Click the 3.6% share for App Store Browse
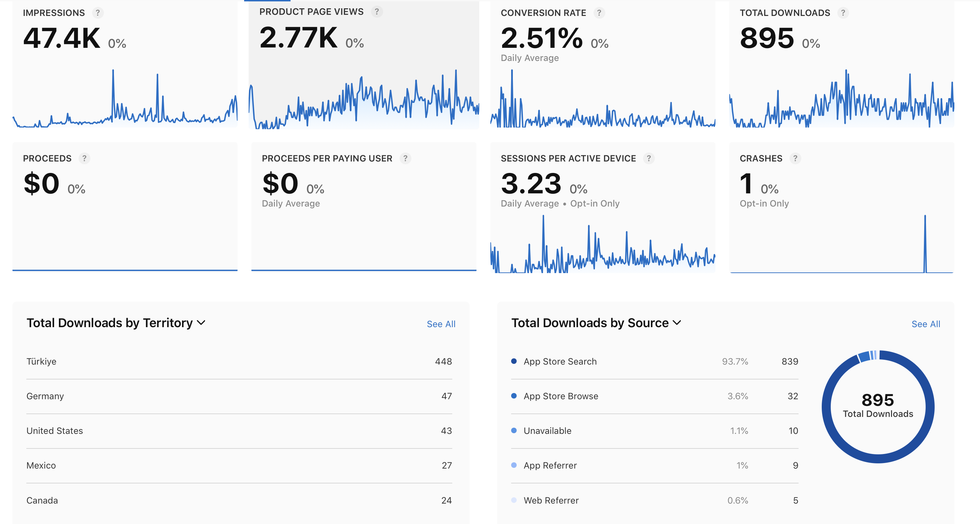Viewport: 980px width, 524px height. pyautogui.click(x=738, y=396)
